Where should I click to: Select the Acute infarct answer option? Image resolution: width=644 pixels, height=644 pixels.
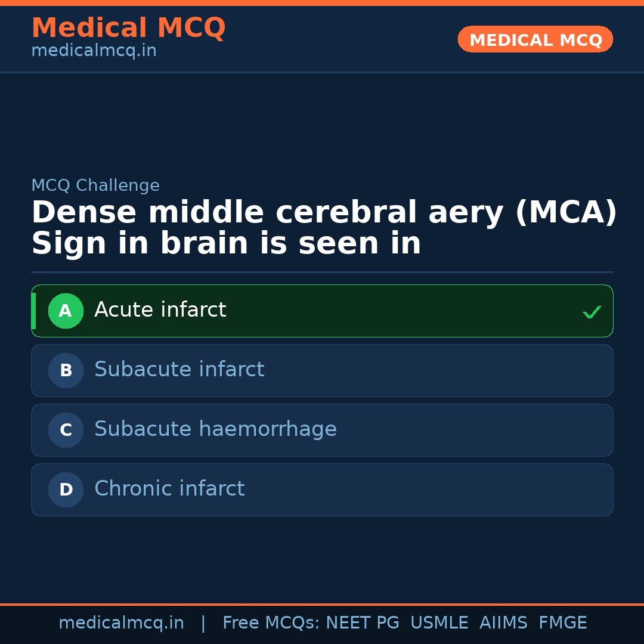tap(322, 311)
